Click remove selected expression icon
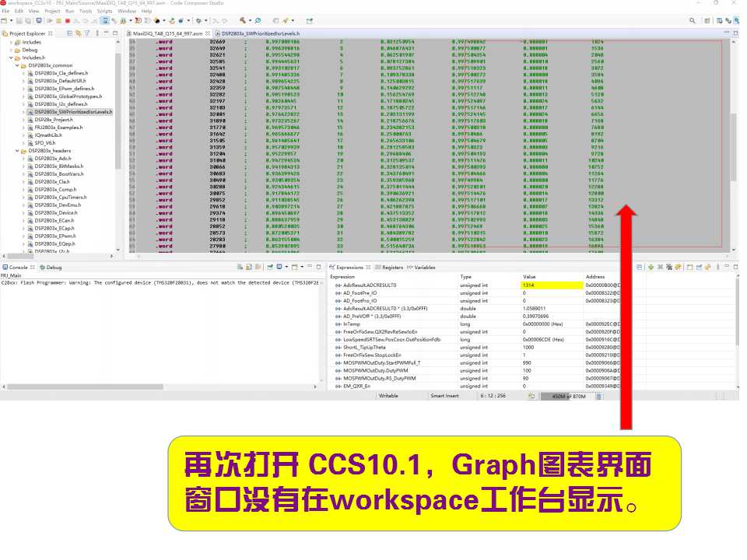This screenshot has height=560, width=747. pyautogui.click(x=661, y=267)
